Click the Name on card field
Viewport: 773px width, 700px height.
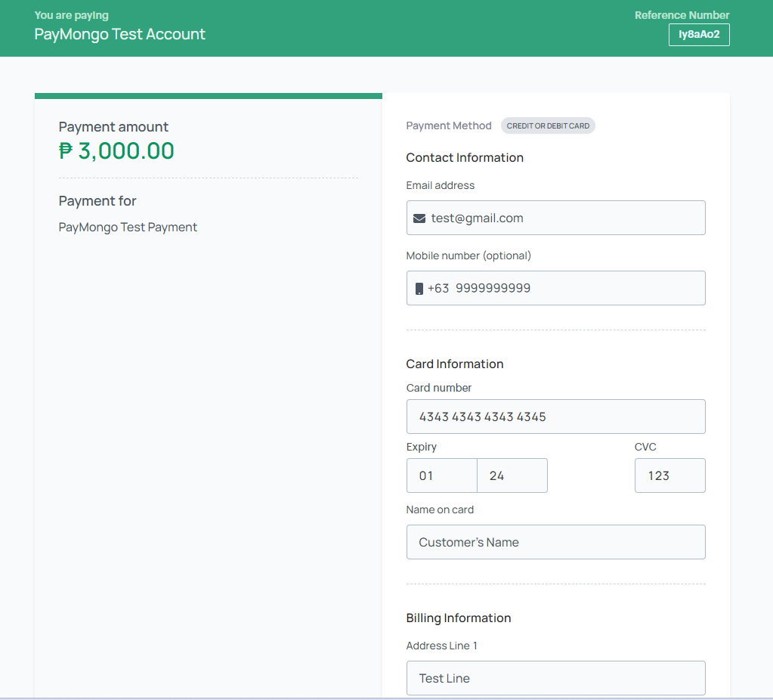(555, 542)
